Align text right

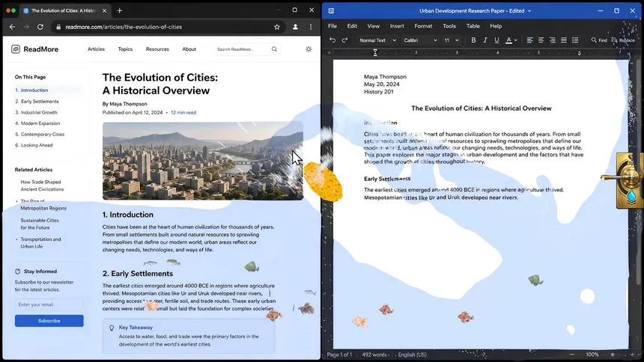553,40
